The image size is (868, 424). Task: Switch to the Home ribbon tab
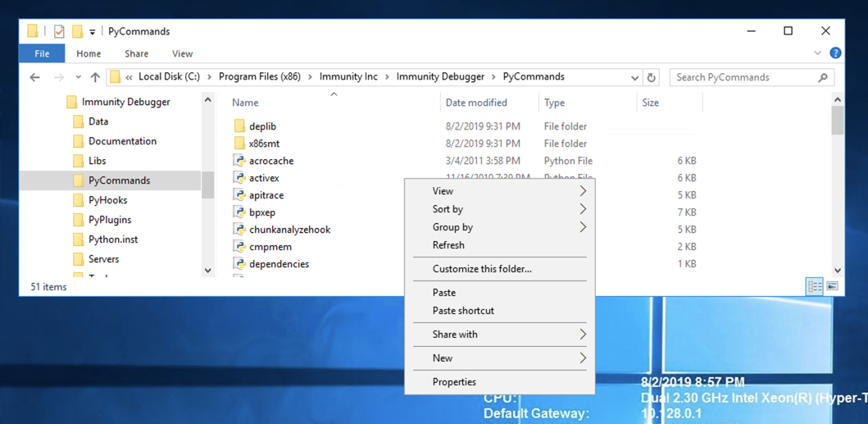coord(89,54)
